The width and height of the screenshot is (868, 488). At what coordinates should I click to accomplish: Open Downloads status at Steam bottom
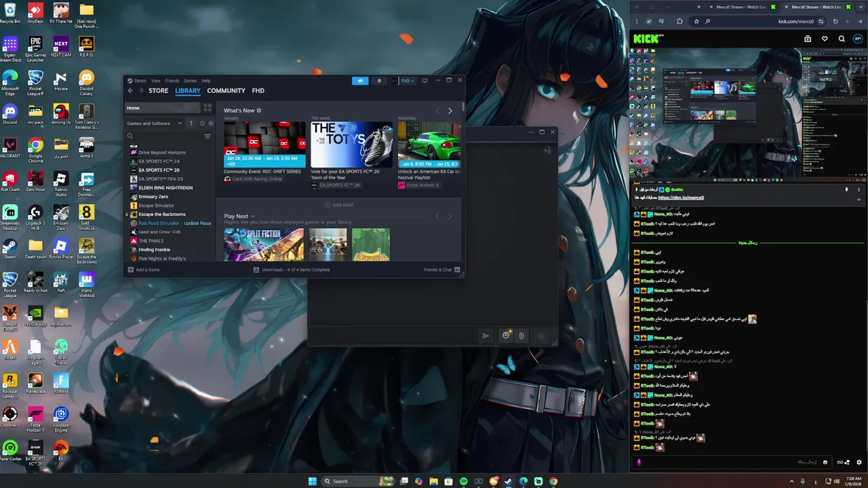click(292, 270)
